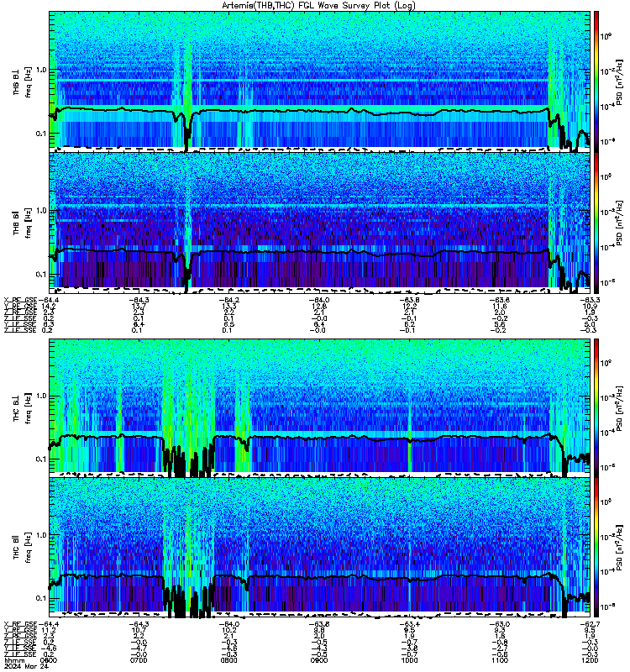The height and width of the screenshot is (672, 630).
Task: Click the 1.0 frequency tick of THC B∥ panel
Action: click(x=41, y=535)
